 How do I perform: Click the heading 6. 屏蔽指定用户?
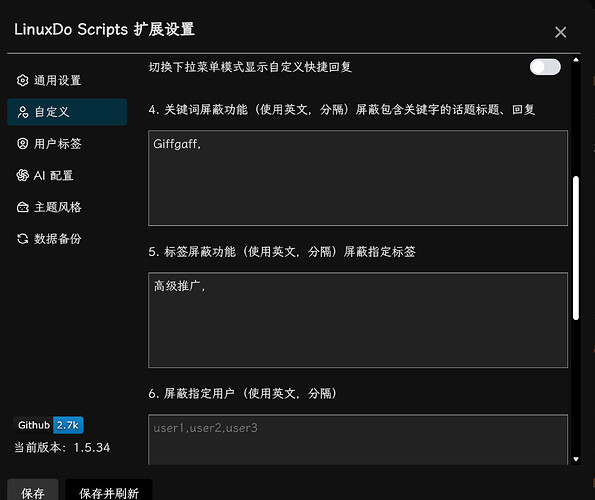pos(243,393)
